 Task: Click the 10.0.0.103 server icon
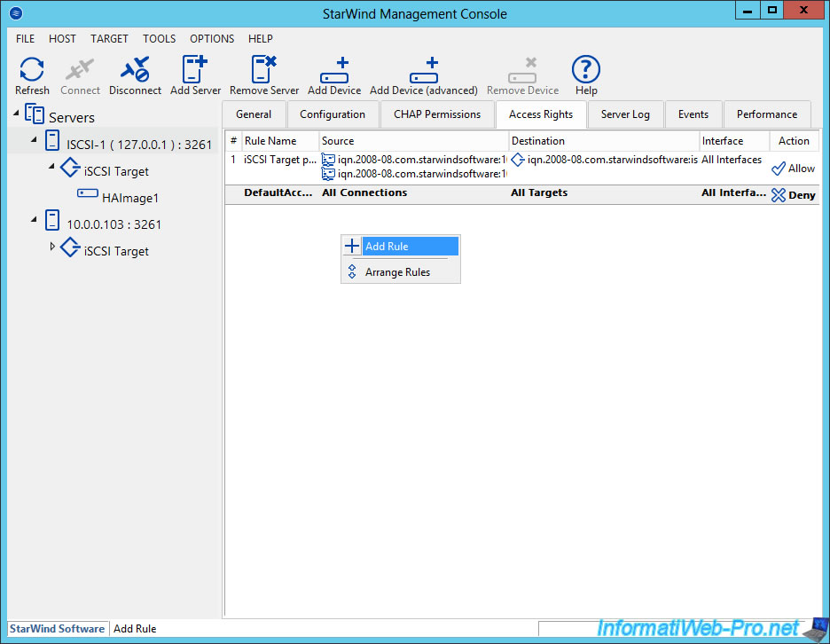click(x=51, y=220)
